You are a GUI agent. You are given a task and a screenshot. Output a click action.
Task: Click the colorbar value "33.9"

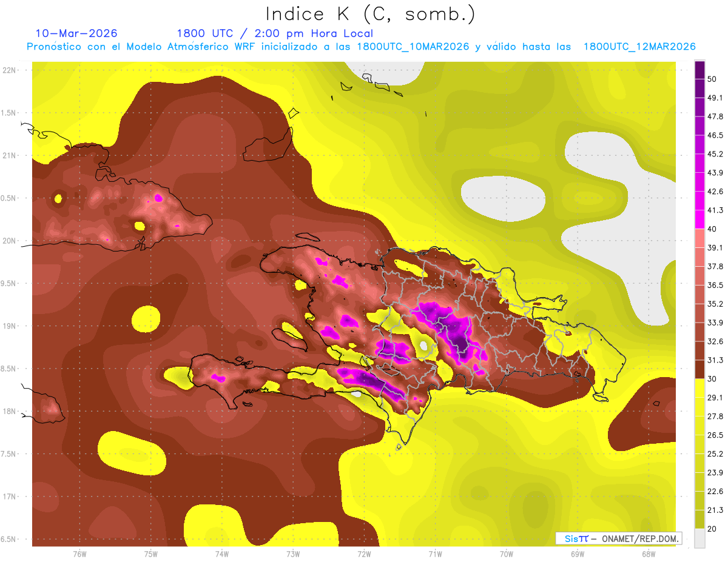click(x=715, y=323)
